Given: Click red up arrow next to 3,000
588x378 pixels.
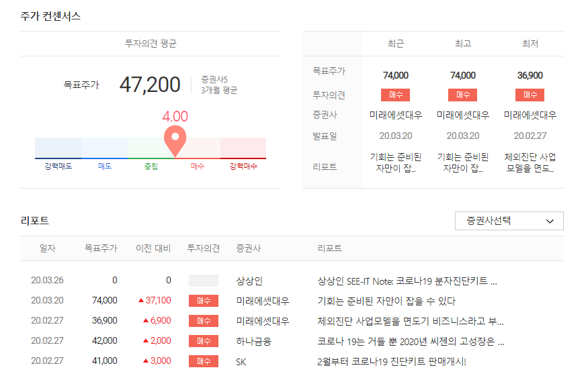Looking at the screenshot, I should [146, 361].
